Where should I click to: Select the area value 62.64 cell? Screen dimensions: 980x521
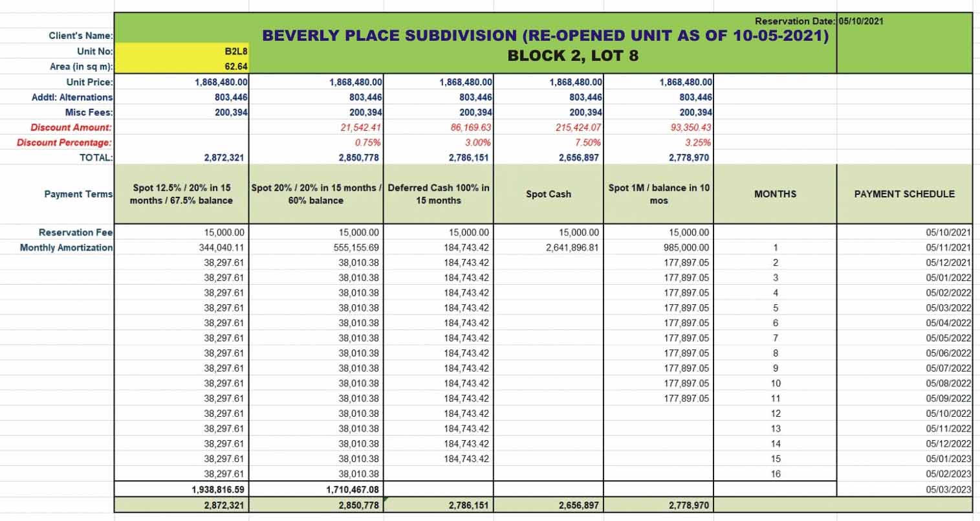coord(182,66)
